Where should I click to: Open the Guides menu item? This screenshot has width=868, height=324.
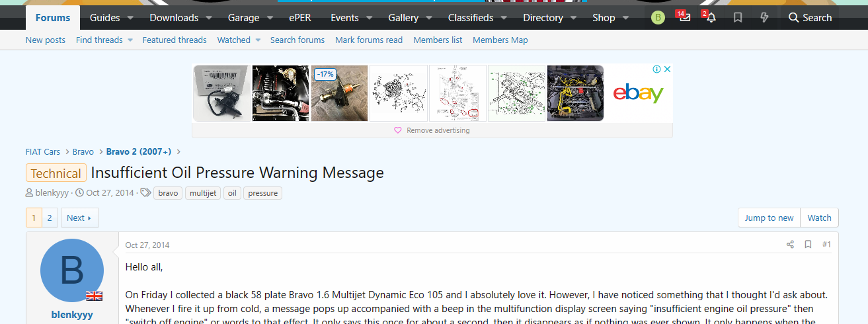click(x=104, y=18)
